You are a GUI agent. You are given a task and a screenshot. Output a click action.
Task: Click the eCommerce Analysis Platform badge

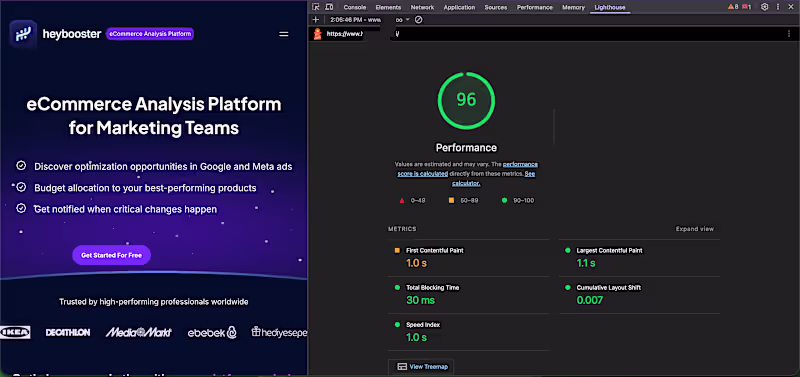(150, 34)
